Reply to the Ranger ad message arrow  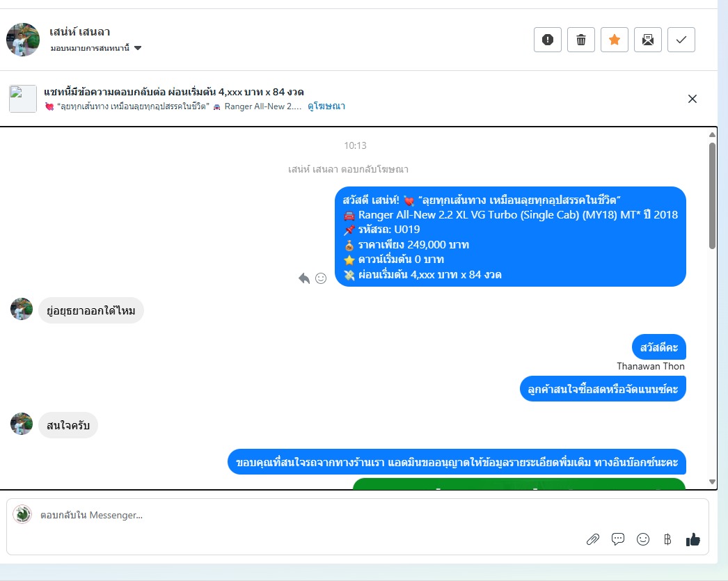pyautogui.click(x=304, y=278)
